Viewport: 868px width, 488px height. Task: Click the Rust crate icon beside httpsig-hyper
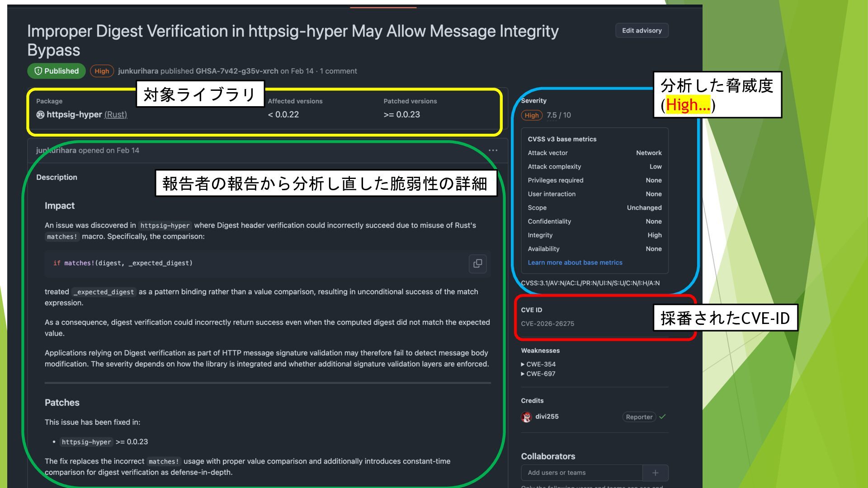40,115
